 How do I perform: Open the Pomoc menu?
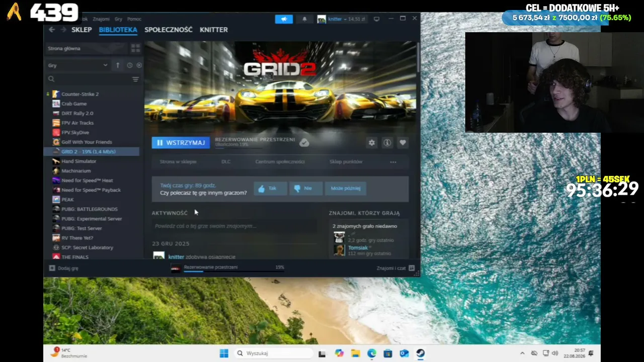point(134,19)
